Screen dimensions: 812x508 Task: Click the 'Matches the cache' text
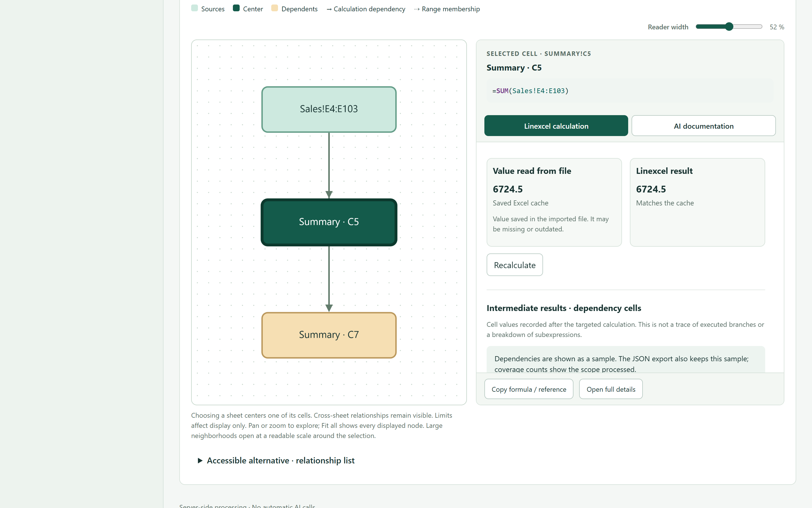(x=665, y=203)
